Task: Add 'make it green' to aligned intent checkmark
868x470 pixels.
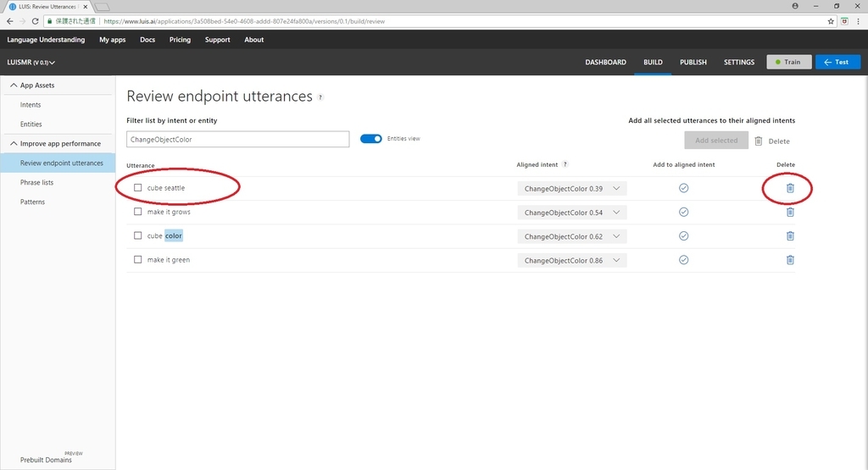Action: click(x=684, y=260)
